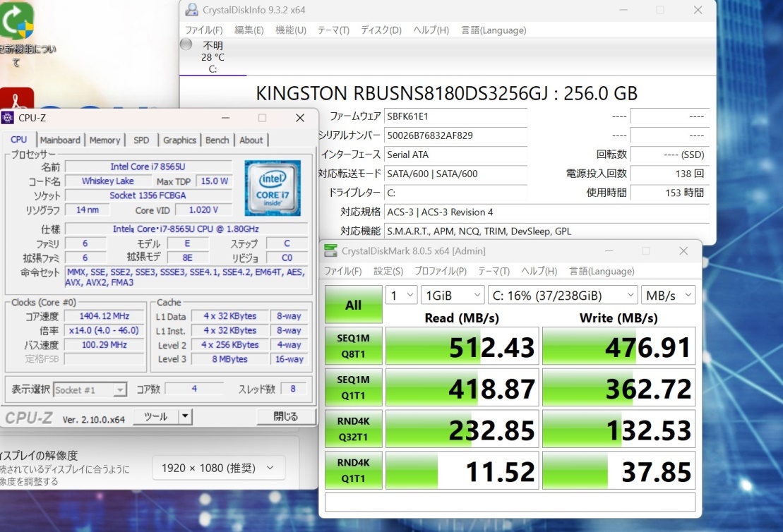Open the green update desktop shortcut icon
Viewport: 783px width, 532px height.
(16, 21)
